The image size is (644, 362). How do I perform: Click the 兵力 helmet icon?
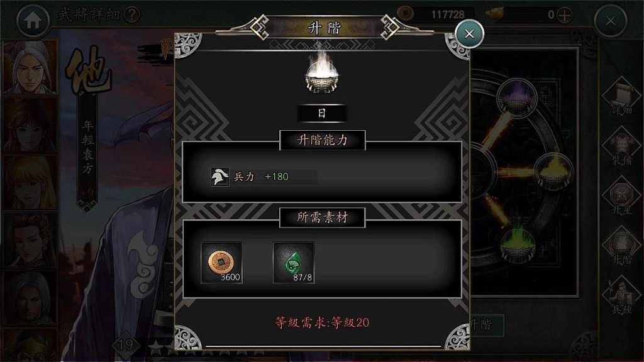pos(219,177)
